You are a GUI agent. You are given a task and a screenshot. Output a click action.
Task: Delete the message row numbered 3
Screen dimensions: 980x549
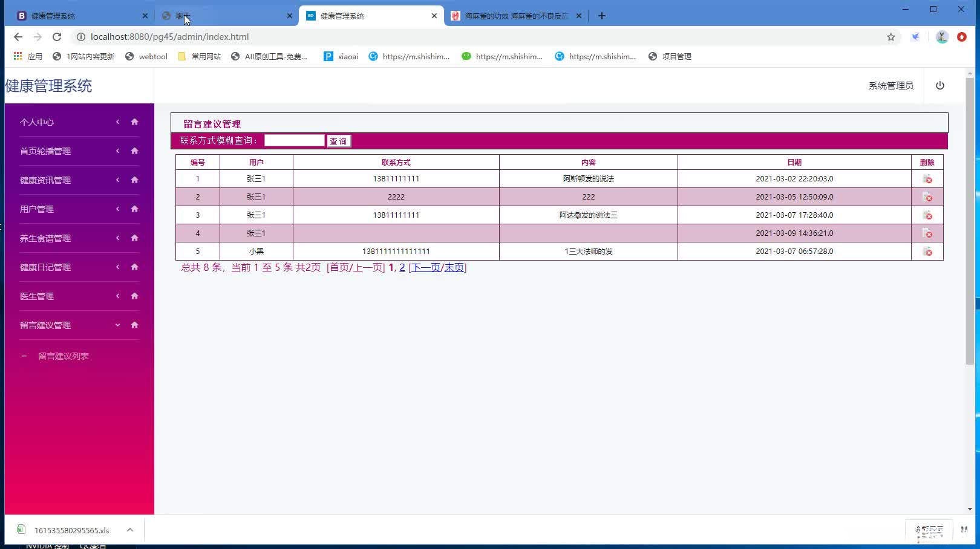point(927,215)
